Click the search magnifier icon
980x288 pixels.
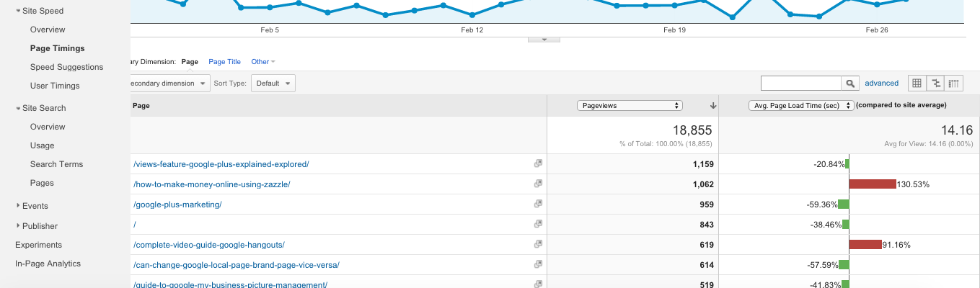coord(851,84)
